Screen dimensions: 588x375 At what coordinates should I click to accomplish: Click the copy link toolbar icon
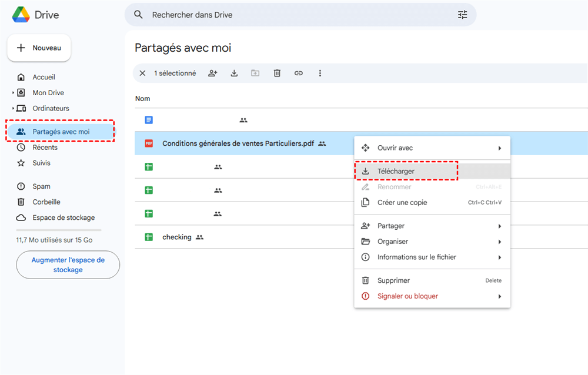click(x=299, y=73)
